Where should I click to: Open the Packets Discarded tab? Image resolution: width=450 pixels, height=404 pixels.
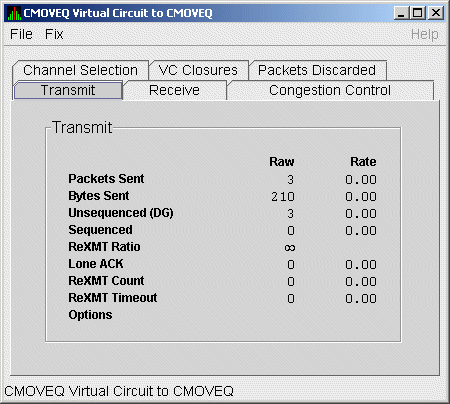click(x=317, y=70)
